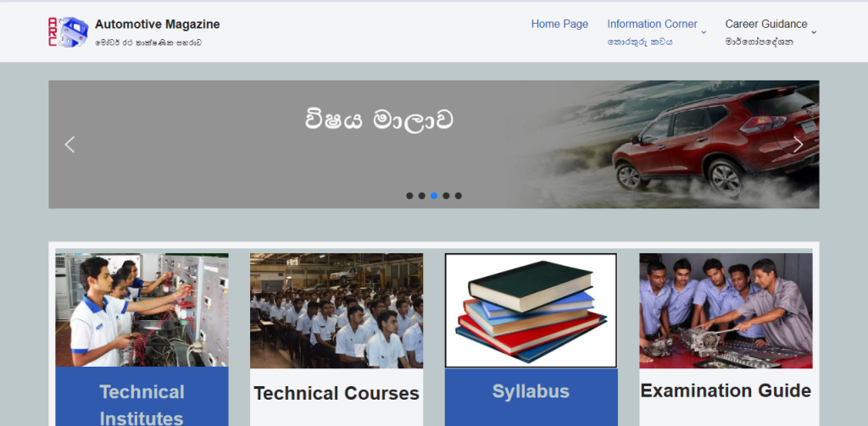Click the classroom students Technical Courses photo

tap(337, 311)
